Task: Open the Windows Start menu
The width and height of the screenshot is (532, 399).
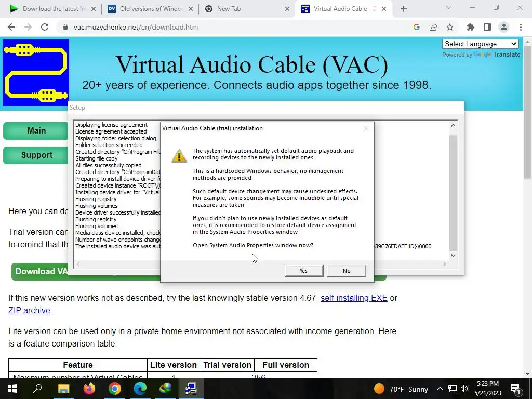Action: [12, 389]
